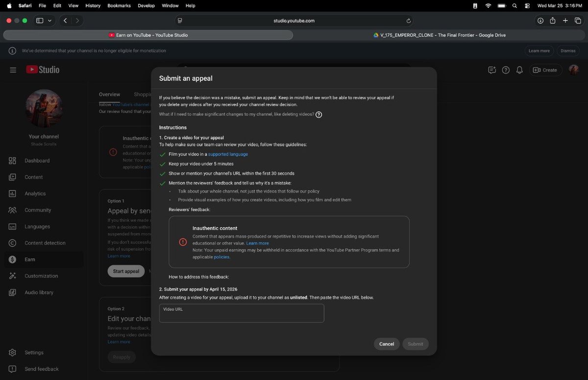
Task: Open the supported language link
Action: coord(228,154)
